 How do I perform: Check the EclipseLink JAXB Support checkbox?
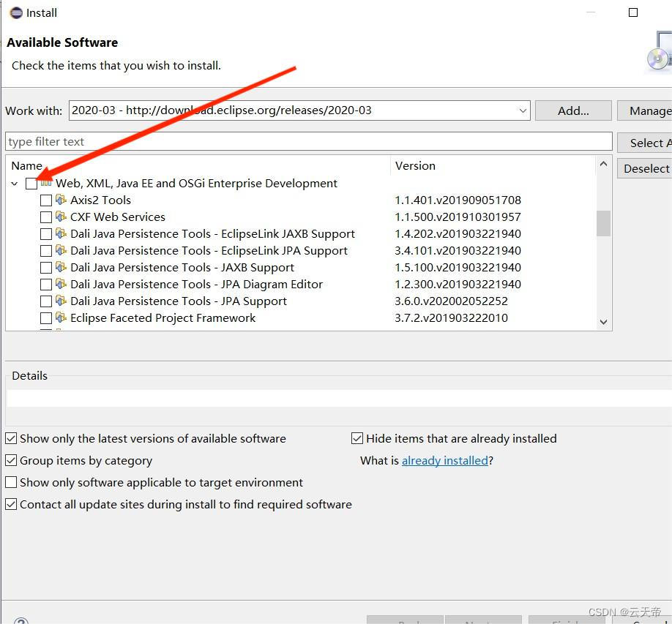pyautogui.click(x=46, y=234)
